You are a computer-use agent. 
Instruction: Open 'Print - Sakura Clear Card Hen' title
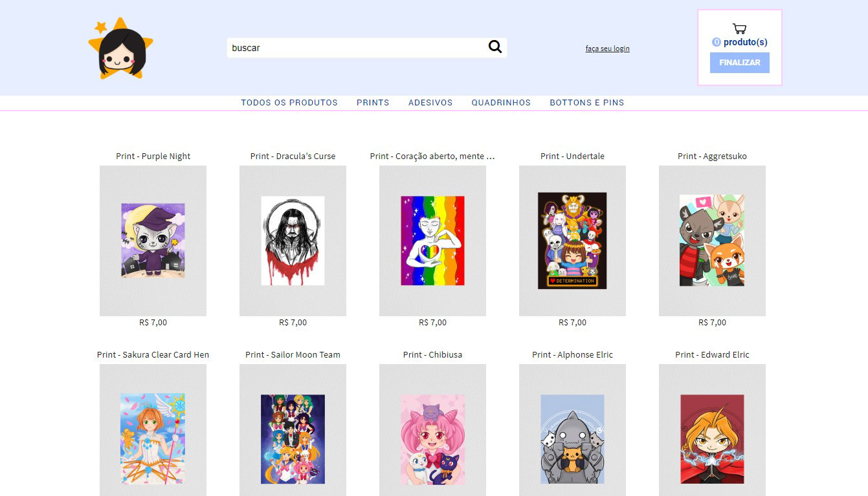click(153, 354)
